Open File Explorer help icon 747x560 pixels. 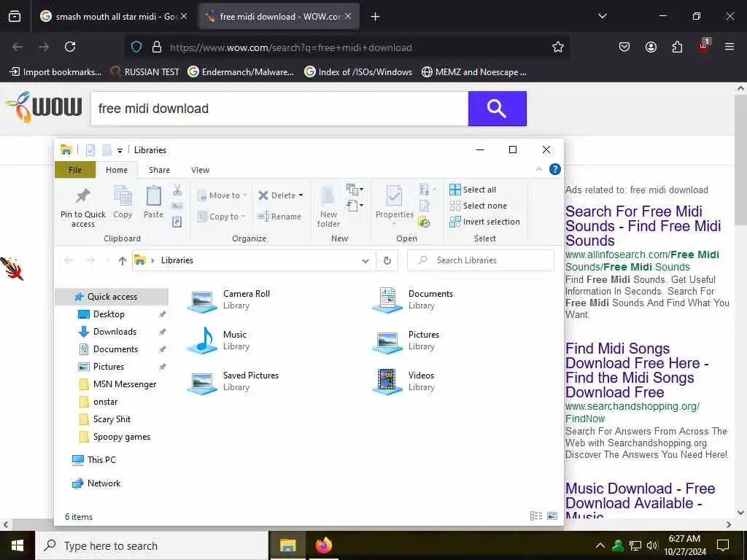555,169
